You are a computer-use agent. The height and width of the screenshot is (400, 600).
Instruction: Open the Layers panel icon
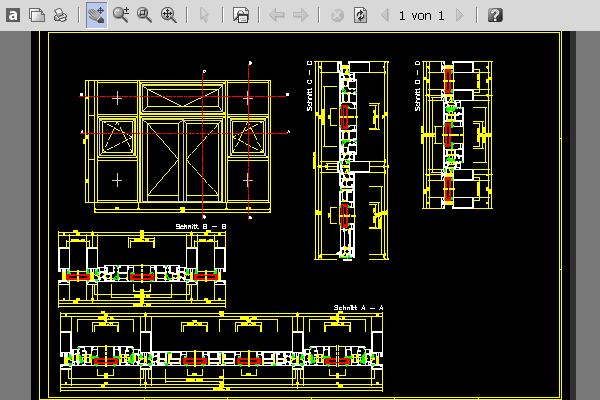coord(240,15)
